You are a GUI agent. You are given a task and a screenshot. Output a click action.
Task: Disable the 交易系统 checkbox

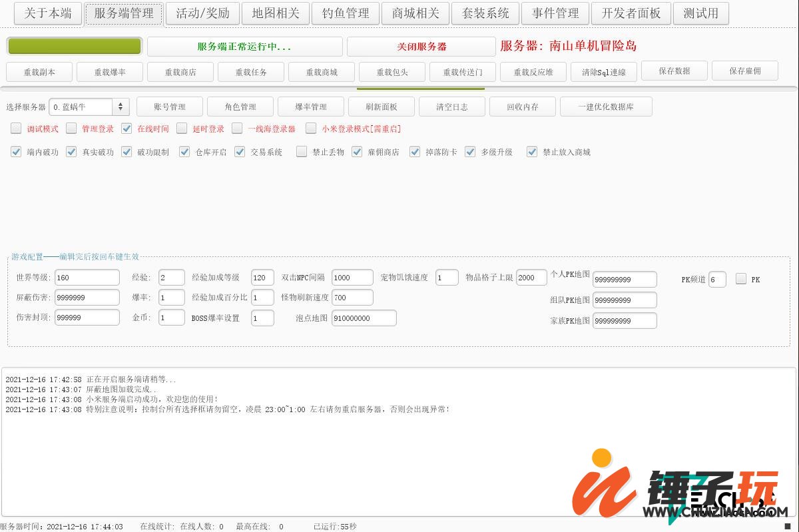(240, 152)
